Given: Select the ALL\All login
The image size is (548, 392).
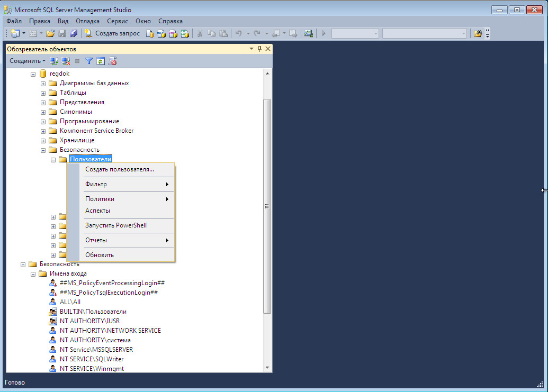Looking at the screenshot, I should (x=70, y=302).
